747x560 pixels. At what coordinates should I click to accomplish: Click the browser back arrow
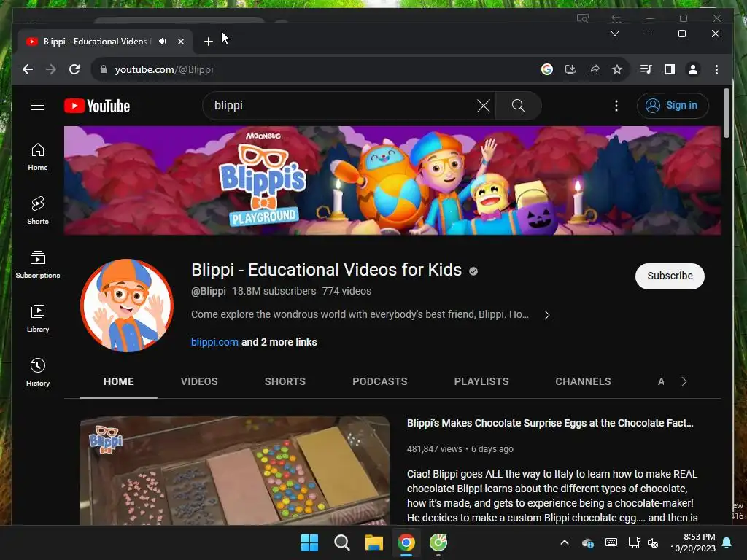pos(28,69)
